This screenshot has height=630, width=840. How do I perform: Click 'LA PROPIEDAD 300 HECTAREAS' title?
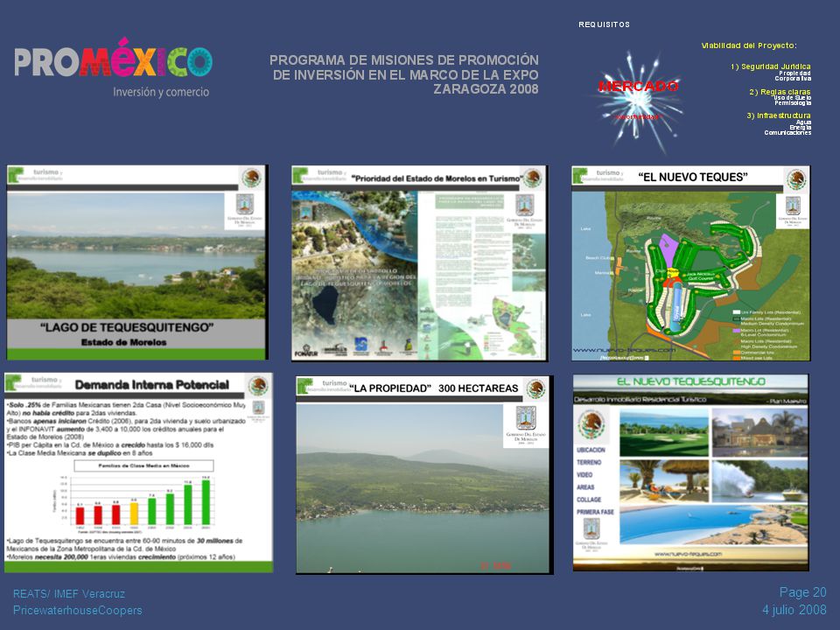[433, 388]
